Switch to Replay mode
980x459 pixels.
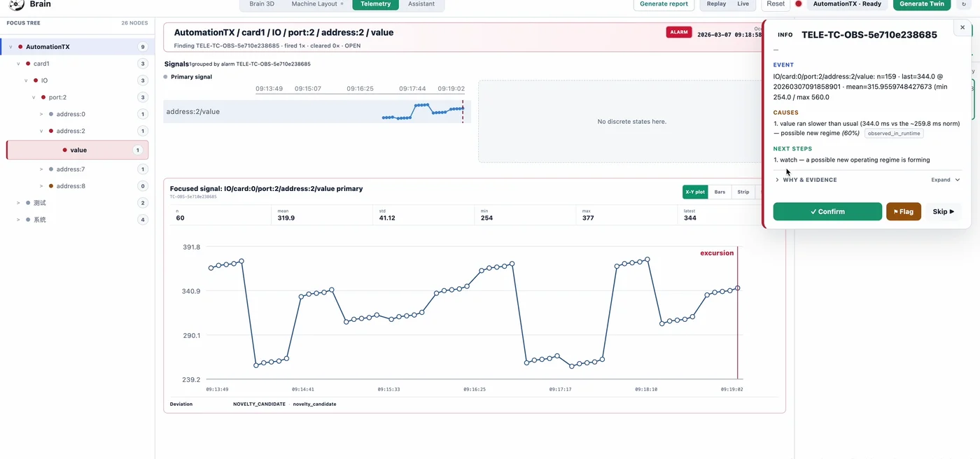716,4
